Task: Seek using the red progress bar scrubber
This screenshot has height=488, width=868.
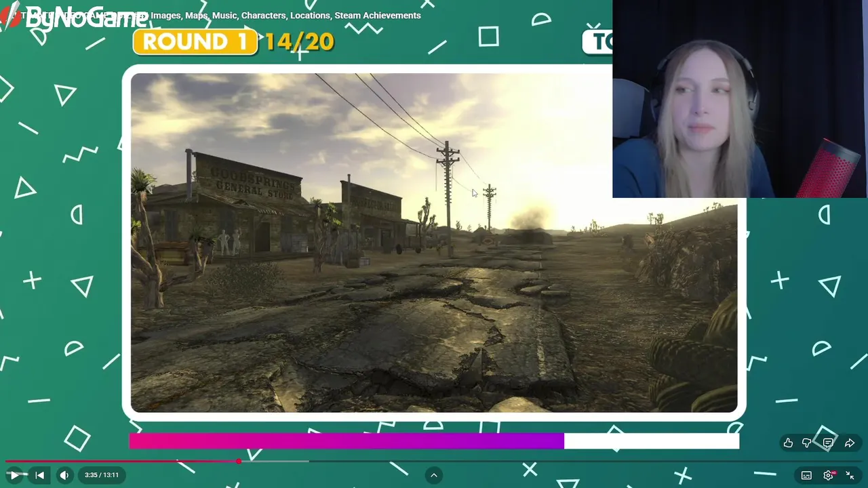Action: click(239, 461)
